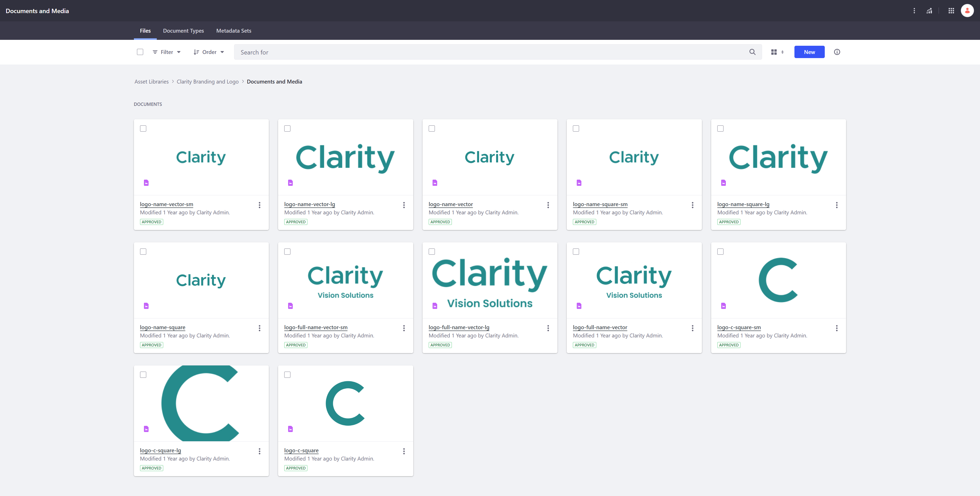Click the search magnifier icon
The image size is (980, 496).
click(752, 52)
